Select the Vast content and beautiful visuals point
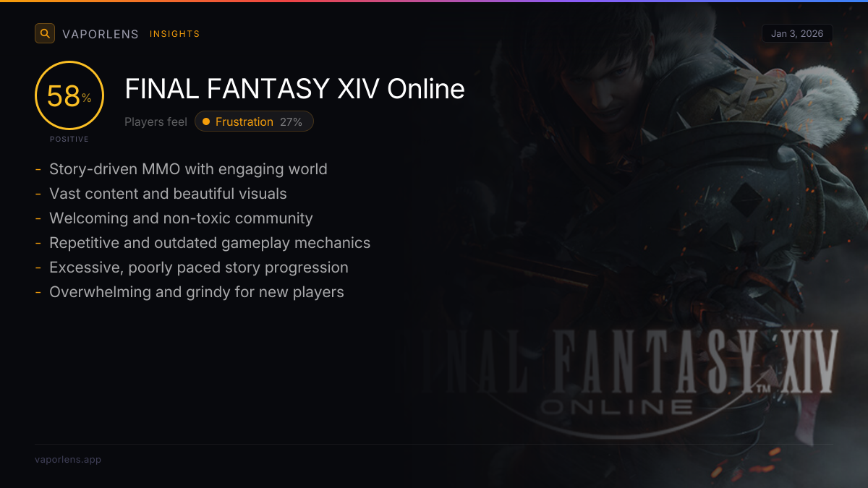The width and height of the screenshot is (868, 488). click(x=168, y=194)
